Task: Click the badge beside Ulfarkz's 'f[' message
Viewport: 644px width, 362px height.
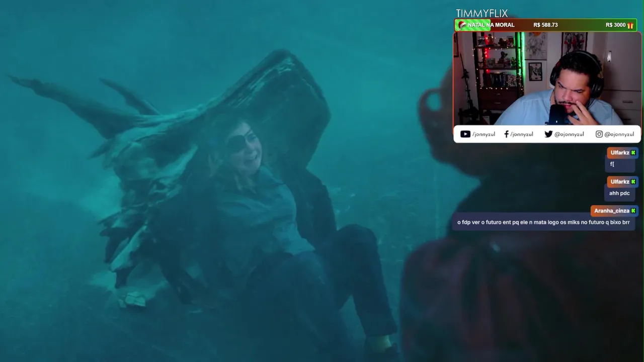Action: tap(633, 153)
